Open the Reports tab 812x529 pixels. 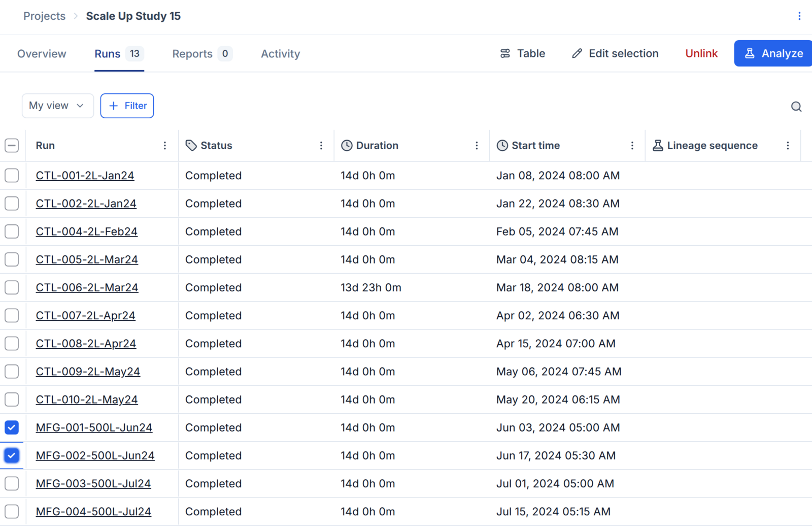(x=202, y=53)
